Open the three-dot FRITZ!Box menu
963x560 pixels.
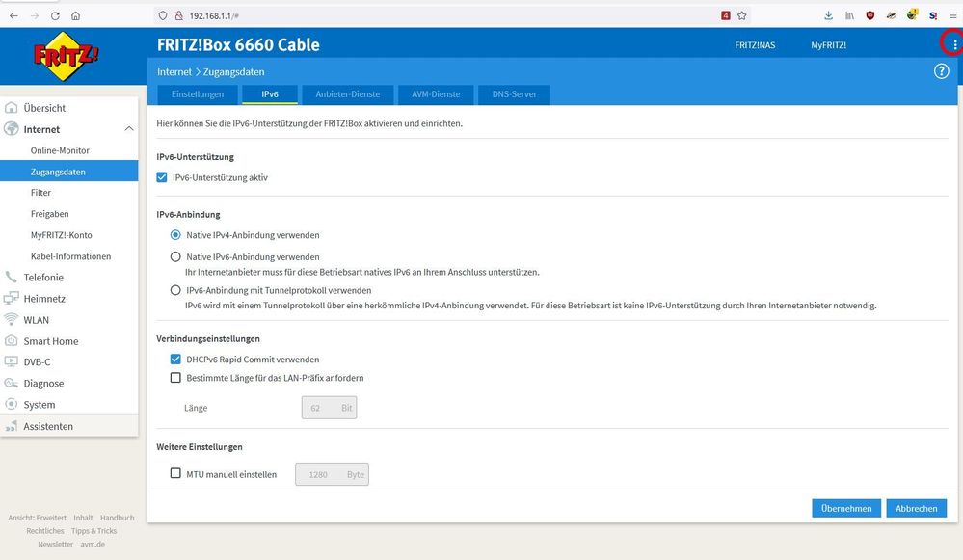pyautogui.click(x=954, y=45)
